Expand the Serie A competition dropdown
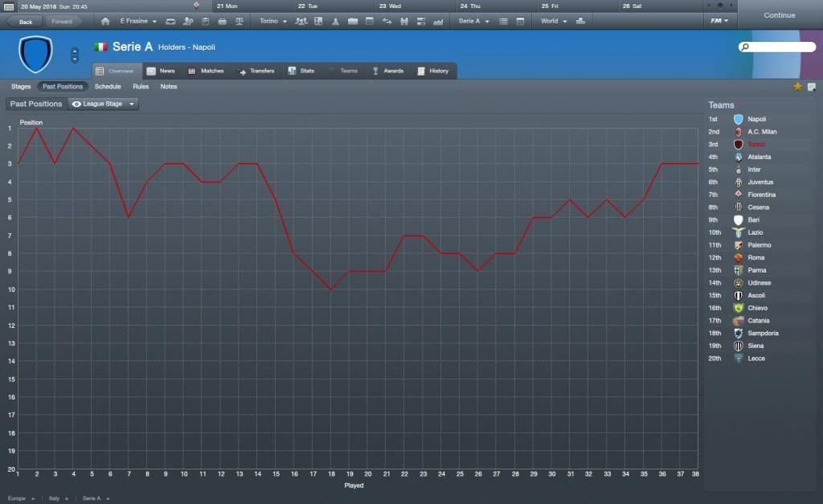This screenshot has height=504, width=823. [x=473, y=22]
